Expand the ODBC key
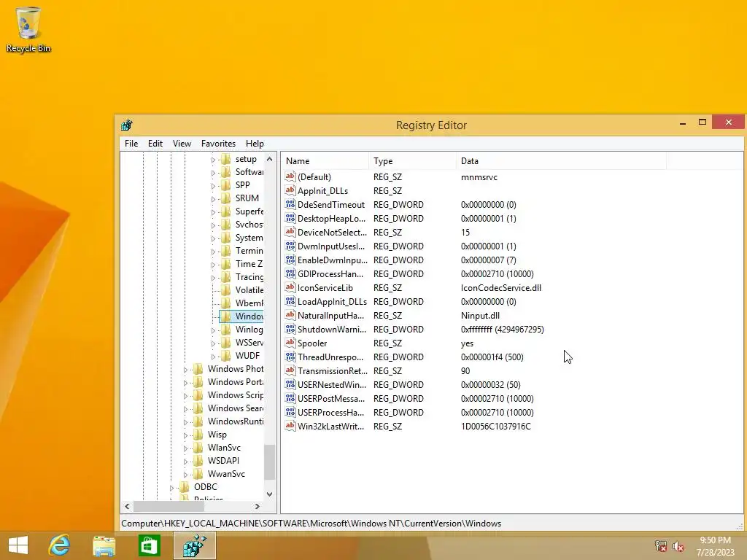Image resolution: width=747 pixels, height=560 pixels. (172, 488)
